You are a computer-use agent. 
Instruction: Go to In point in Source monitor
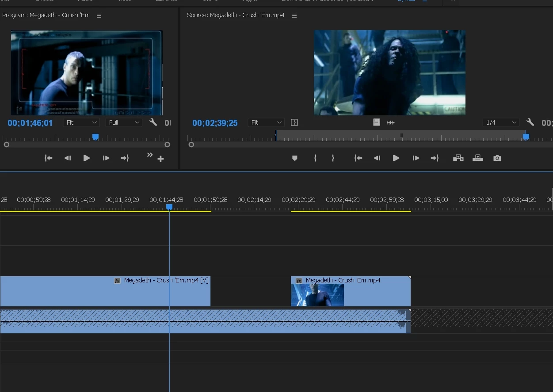pos(358,158)
